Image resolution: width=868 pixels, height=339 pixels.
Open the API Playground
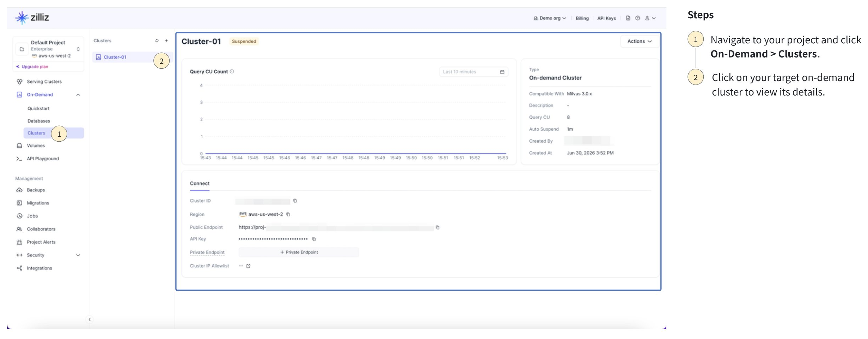pos(43,159)
